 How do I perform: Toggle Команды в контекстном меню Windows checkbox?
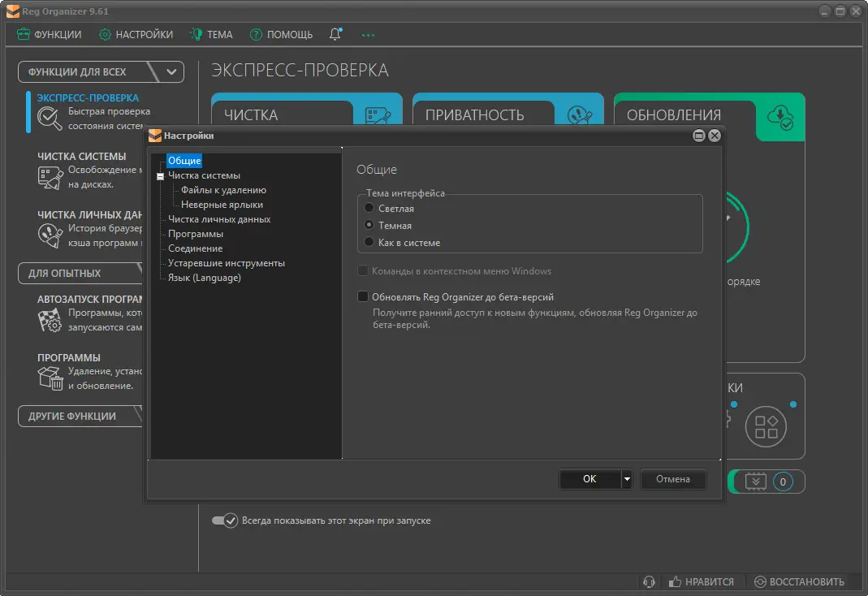[x=363, y=270]
